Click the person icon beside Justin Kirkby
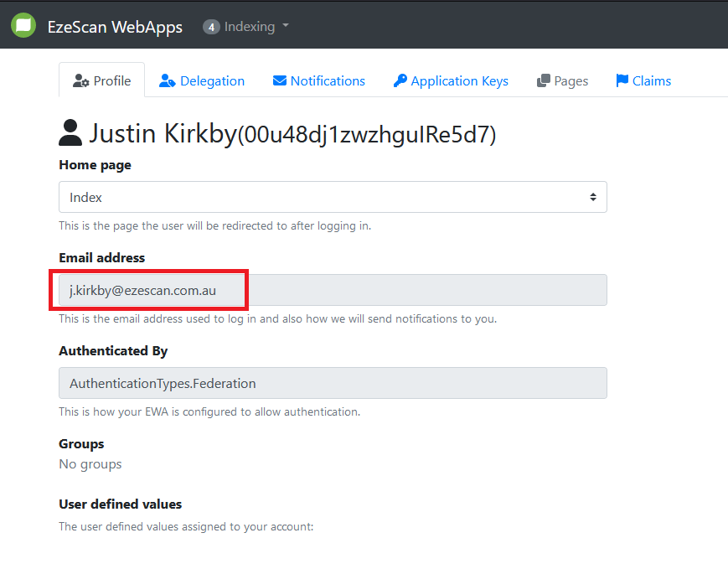Image resolution: width=728 pixels, height=569 pixels. (70, 132)
